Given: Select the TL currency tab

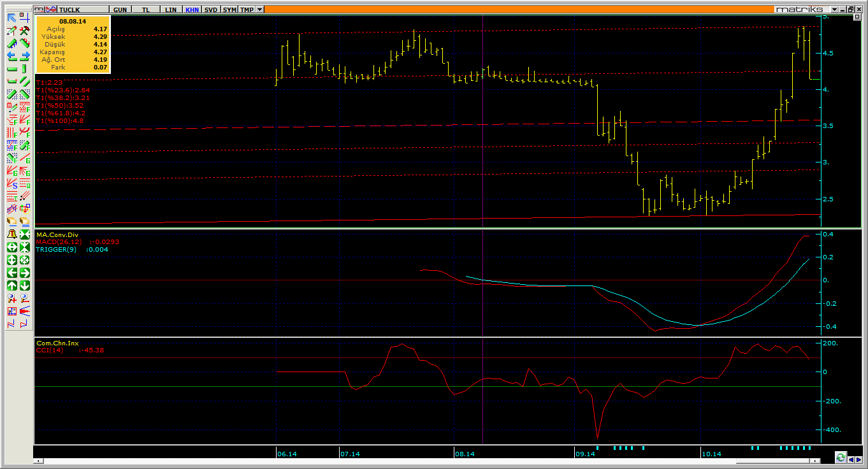Looking at the screenshot, I should [146, 10].
